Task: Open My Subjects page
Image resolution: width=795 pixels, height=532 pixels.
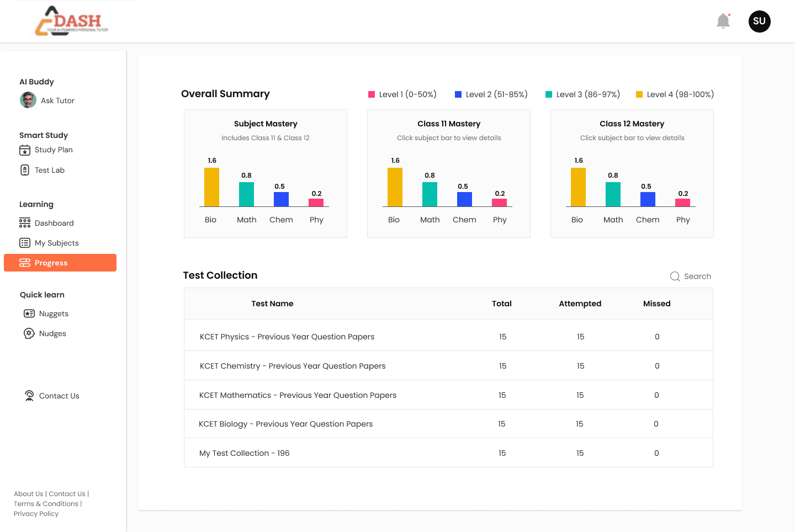Action: tap(57, 243)
